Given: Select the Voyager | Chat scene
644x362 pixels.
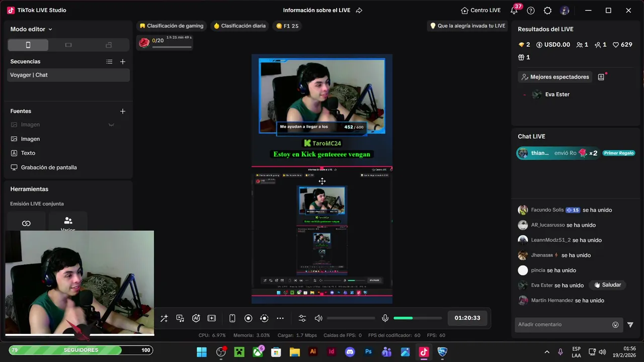Looking at the screenshot, I should (x=68, y=75).
